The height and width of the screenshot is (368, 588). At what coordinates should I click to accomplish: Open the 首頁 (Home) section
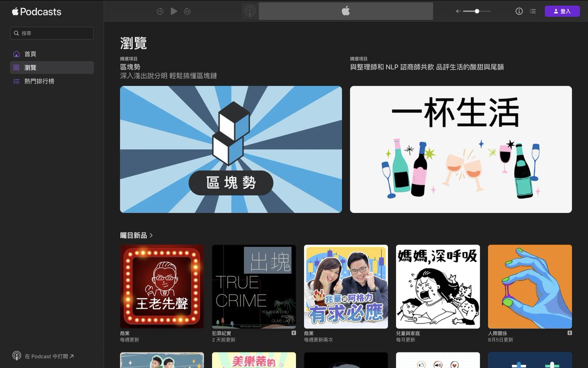29,54
